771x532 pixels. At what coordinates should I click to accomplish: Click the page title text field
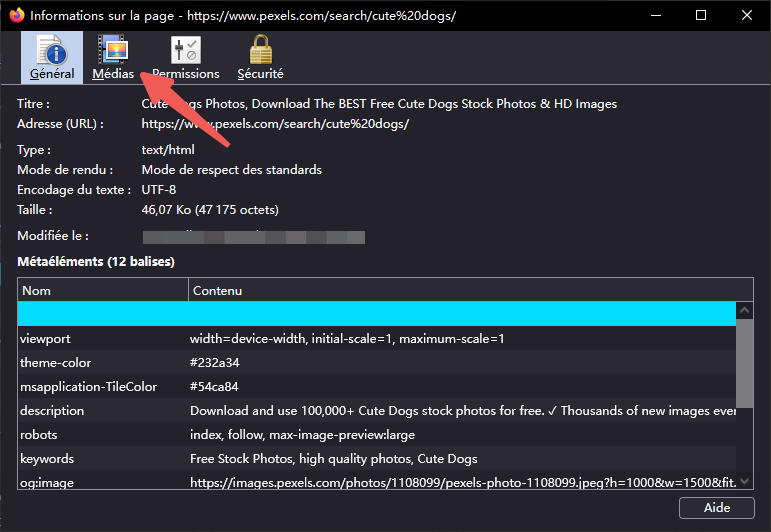pos(380,104)
